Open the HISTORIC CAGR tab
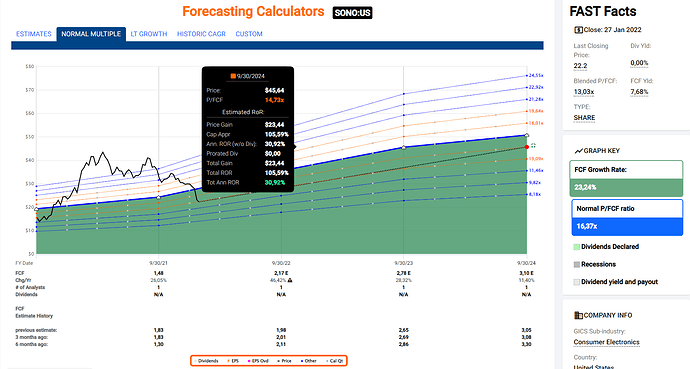Screen dimensions: 690x369 pos(201,34)
